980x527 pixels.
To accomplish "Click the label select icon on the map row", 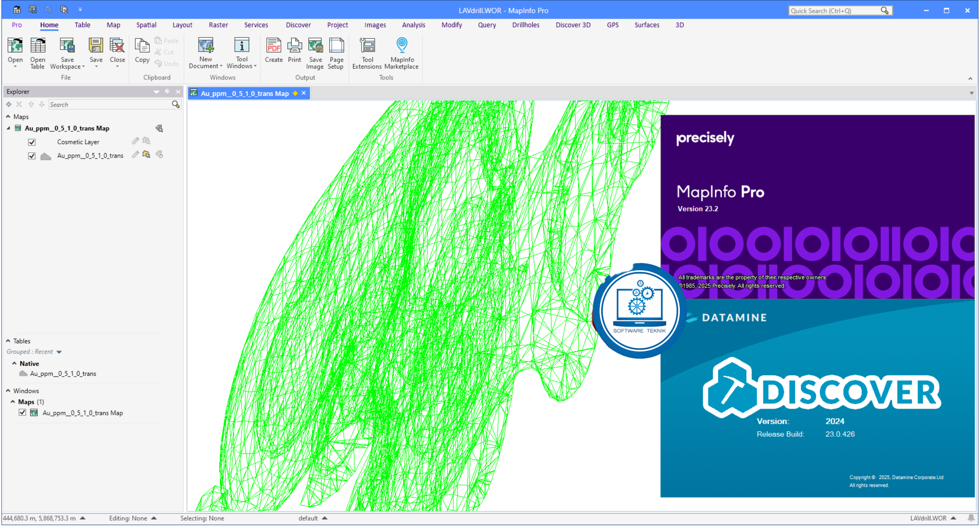I will click(x=159, y=128).
